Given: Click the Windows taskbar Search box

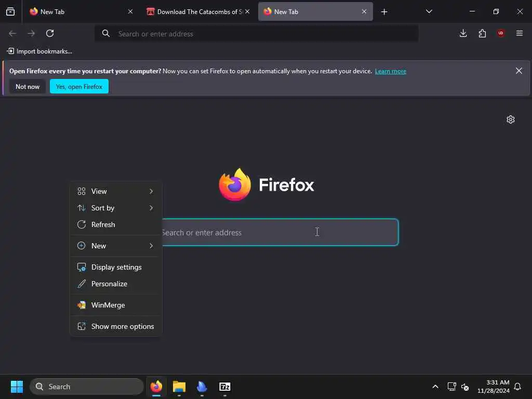Looking at the screenshot, I should click(87, 387).
